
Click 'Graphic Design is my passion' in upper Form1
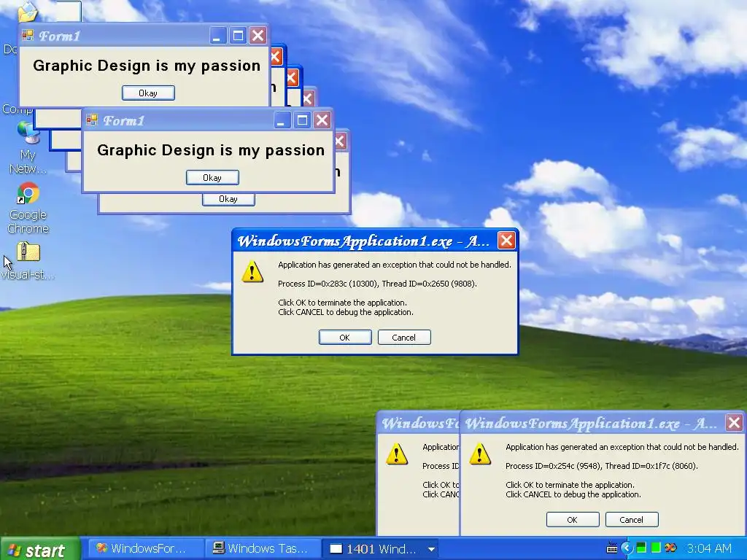(147, 66)
